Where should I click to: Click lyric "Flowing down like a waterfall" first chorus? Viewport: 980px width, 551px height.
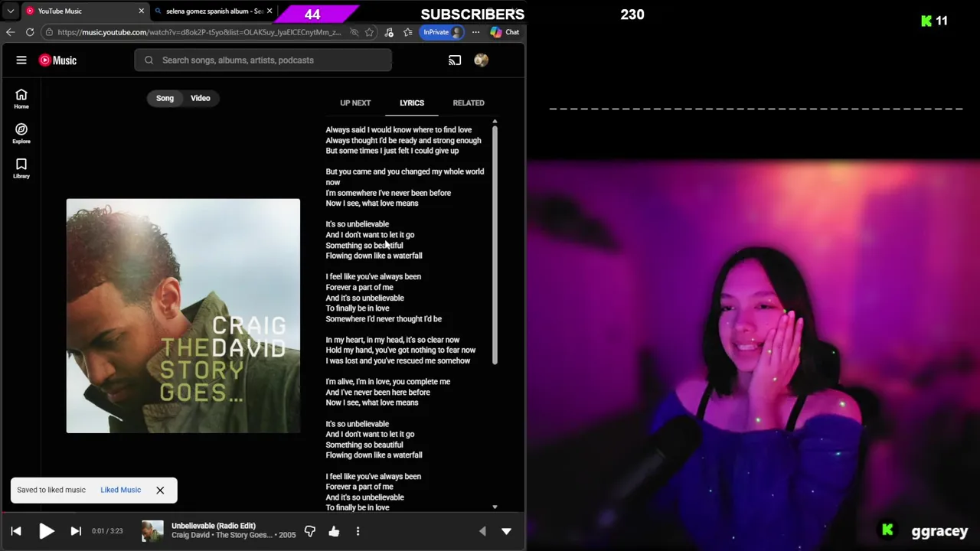coord(374,256)
